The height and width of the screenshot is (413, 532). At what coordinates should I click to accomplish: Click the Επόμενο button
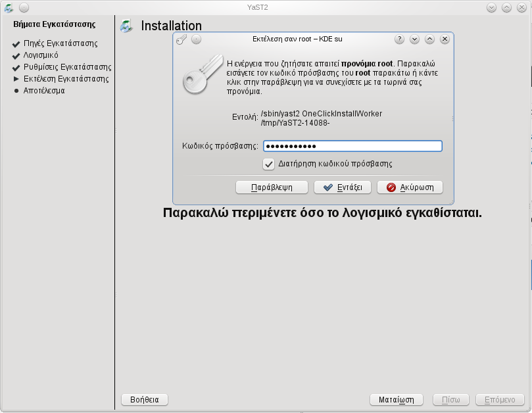(x=500, y=400)
